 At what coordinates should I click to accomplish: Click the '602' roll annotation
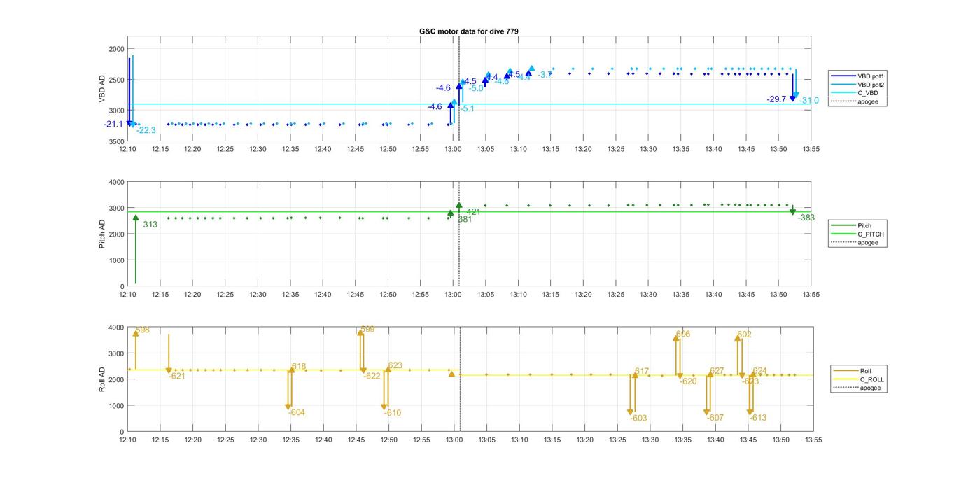pos(744,335)
